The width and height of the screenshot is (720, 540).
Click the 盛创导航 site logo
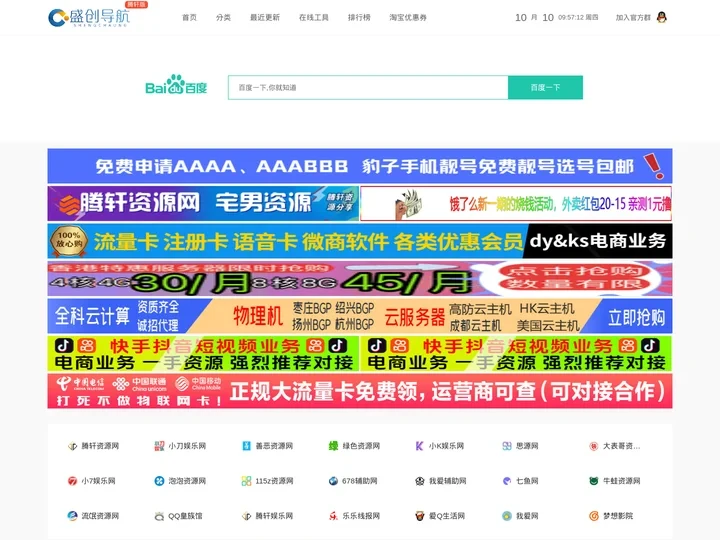90,17
